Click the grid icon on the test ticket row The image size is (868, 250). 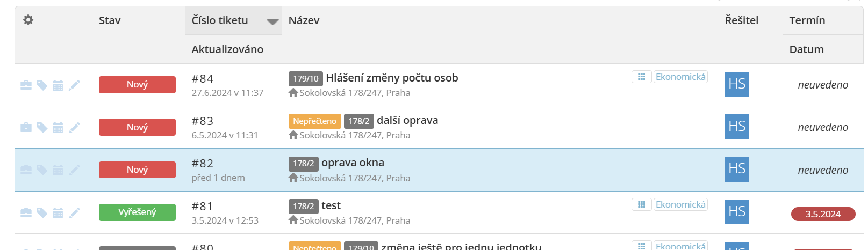641,204
